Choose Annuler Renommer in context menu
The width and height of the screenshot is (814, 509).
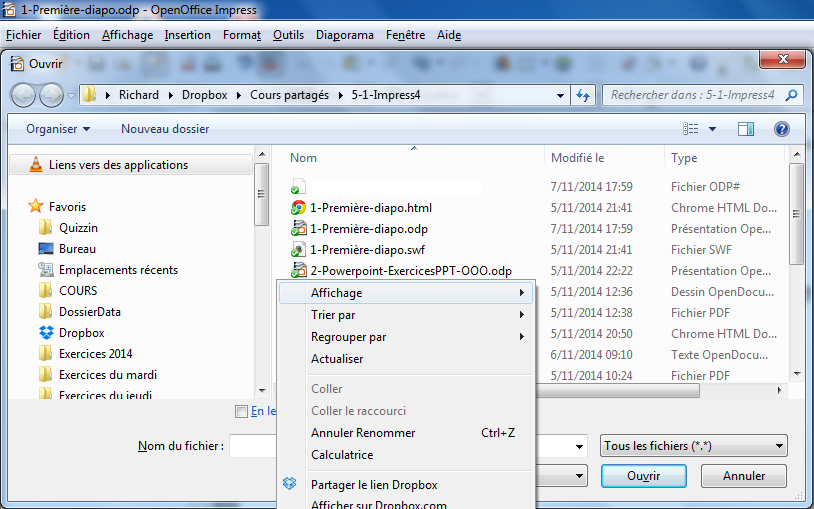[x=405, y=433]
